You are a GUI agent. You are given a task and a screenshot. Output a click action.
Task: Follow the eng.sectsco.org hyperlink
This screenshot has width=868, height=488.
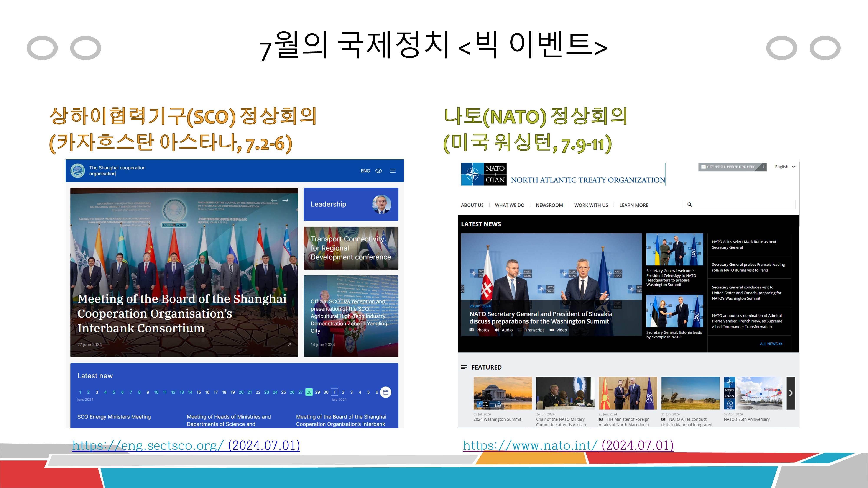186,445
